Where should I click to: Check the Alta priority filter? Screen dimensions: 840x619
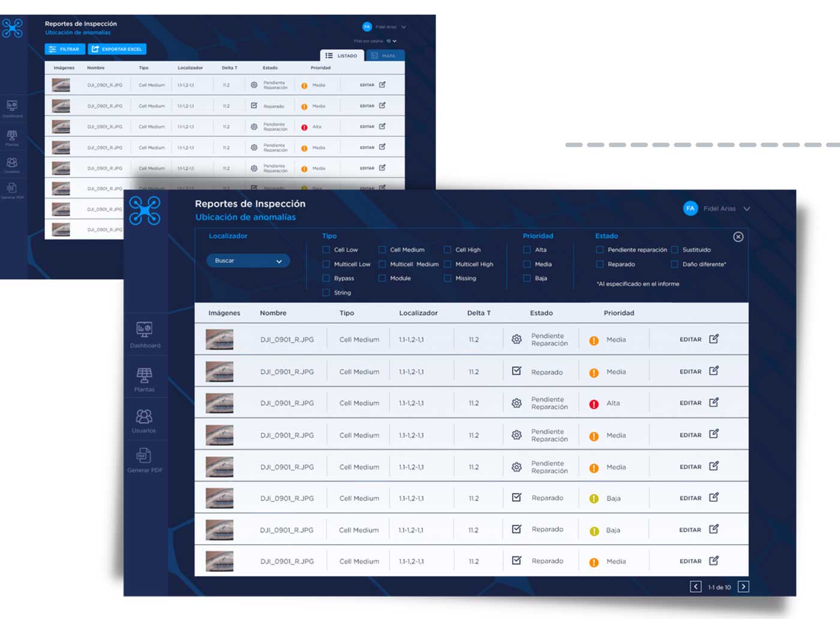[x=527, y=250]
